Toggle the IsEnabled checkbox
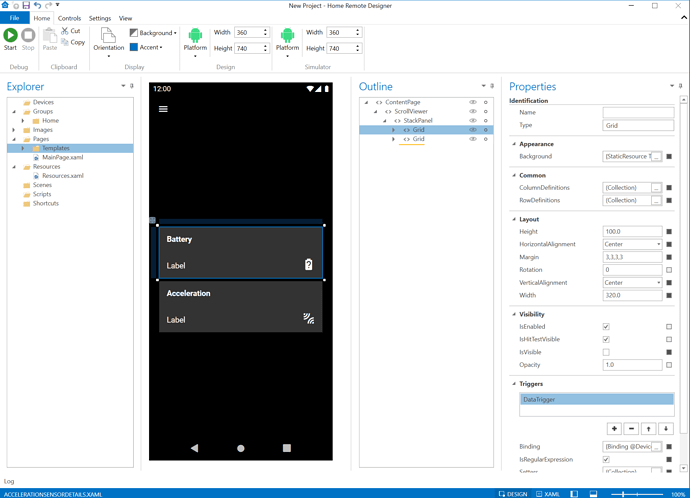This screenshot has height=498, width=690. [x=606, y=326]
